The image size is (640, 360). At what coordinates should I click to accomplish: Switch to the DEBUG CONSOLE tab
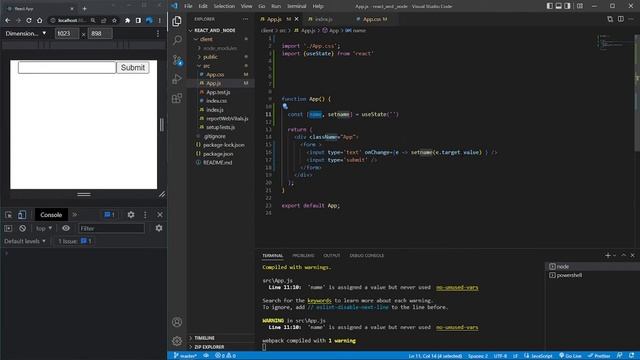coord(367,256)
